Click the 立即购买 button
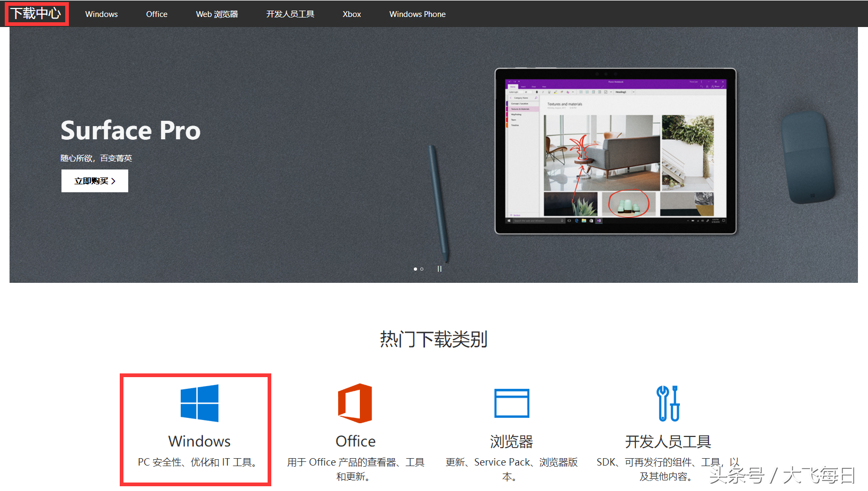Screen dimensions: 868x491 [x=95, y=181]
